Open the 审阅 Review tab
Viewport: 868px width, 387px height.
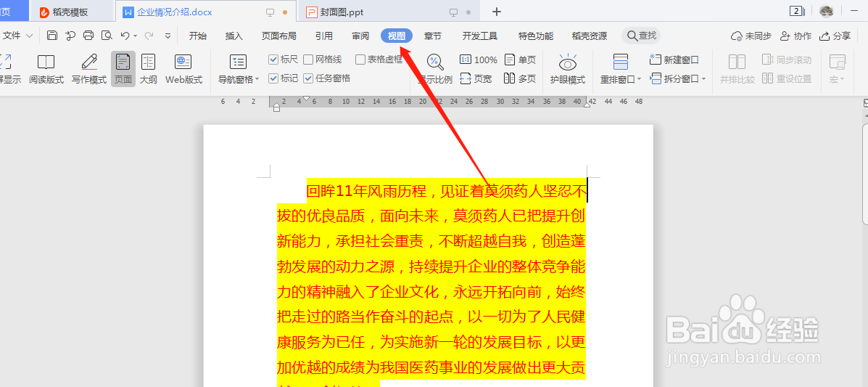coord(360,36)
